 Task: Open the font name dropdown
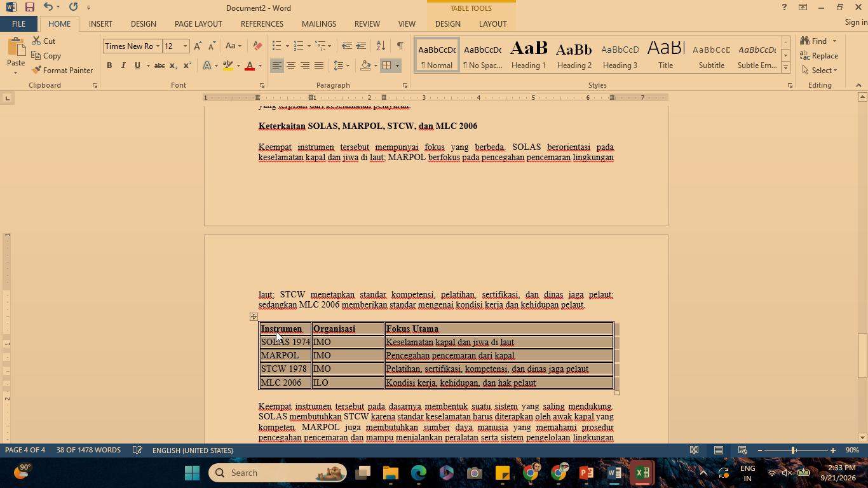coord(158,46)
